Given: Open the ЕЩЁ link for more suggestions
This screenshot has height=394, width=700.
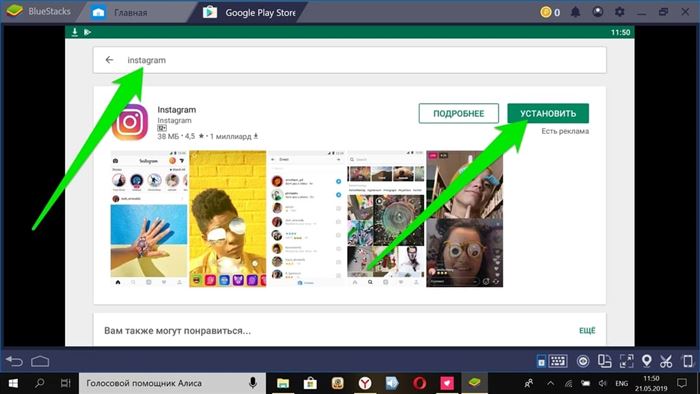Looking at the screenshot, I should (x=587, y=331).
